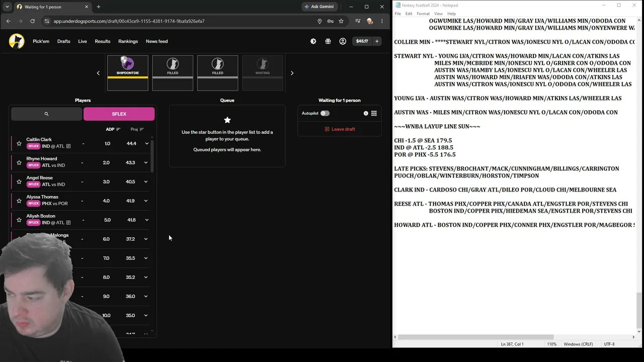Click the left arrow of the drafter carousel
The width and height of the screenshot is (644, 362).
pyautogui.click(x=98, y=73)
